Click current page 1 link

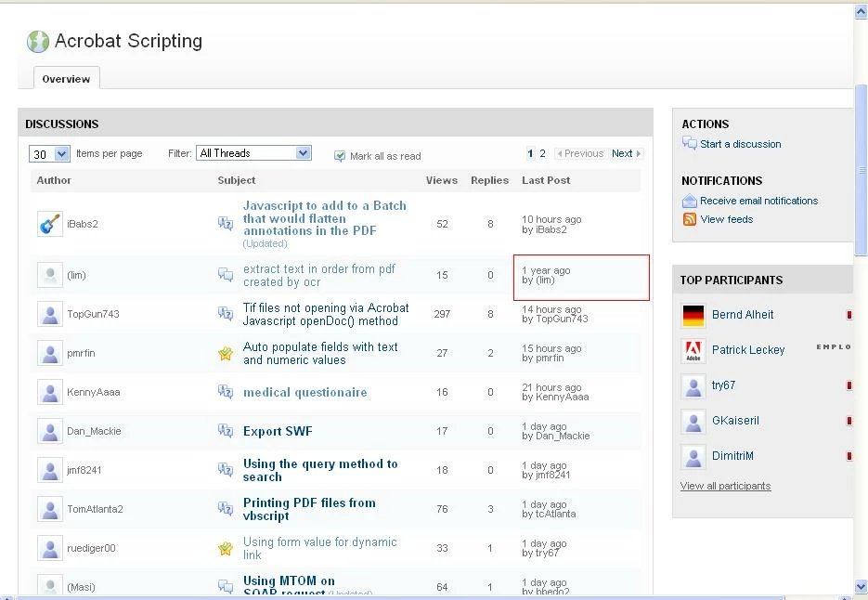coord(530,153)
